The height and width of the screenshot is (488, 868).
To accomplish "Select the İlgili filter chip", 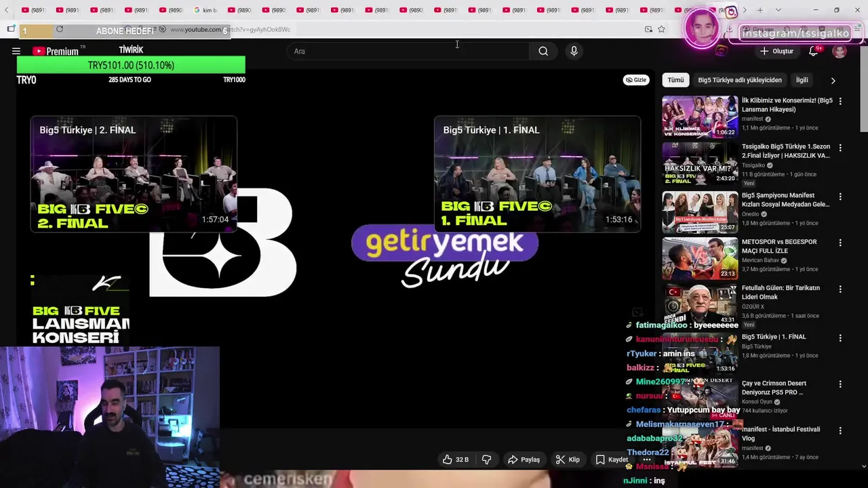I will 802,80.
